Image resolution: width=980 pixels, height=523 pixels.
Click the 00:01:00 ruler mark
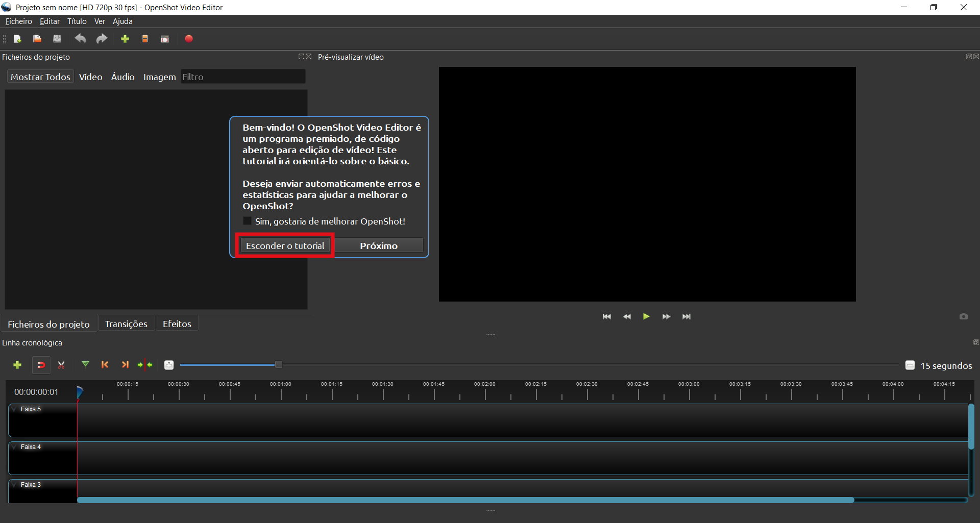(x=281, y=384)
